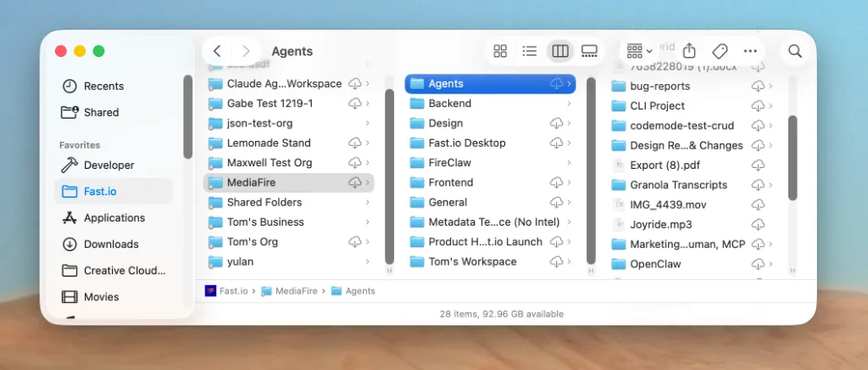Switch to list view
Viewport: 868px width, 370px height.
529,51
